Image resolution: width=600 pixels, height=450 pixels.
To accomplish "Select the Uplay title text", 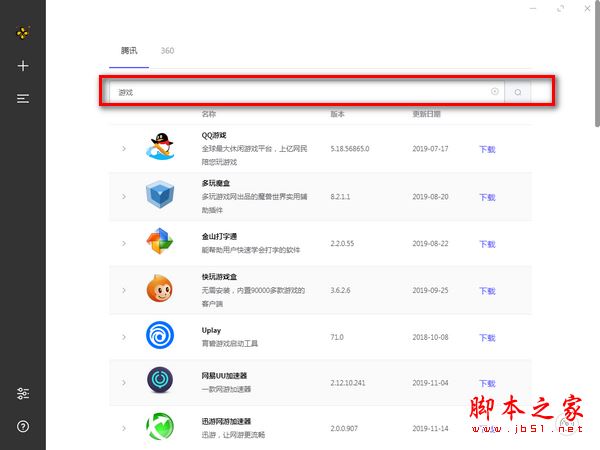I will (211, 330).
